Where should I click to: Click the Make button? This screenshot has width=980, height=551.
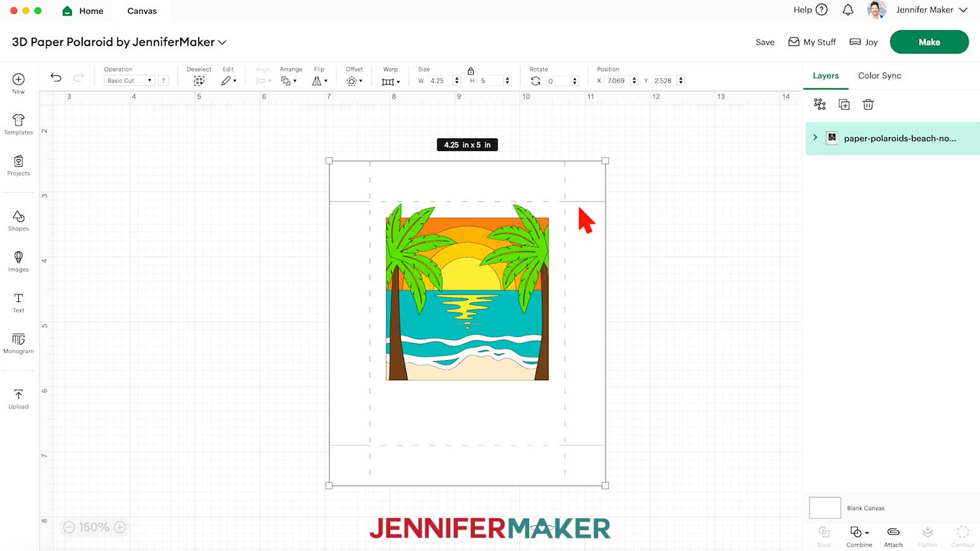[929, 42]
